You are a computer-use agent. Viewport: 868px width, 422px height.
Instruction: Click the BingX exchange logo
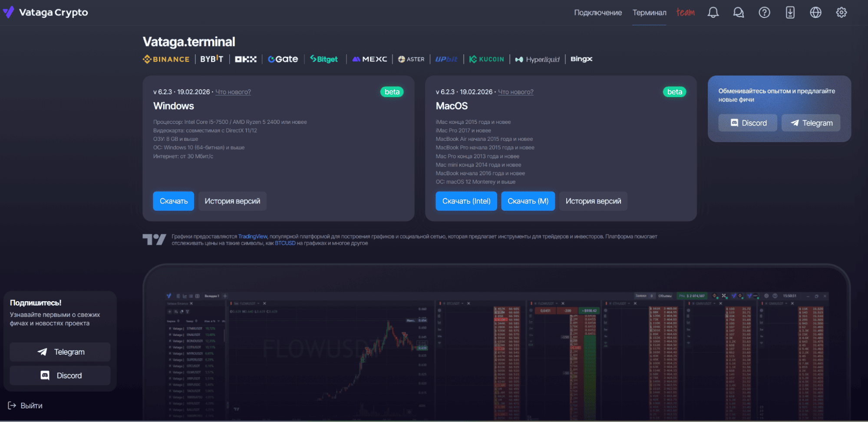pos(581,59)
